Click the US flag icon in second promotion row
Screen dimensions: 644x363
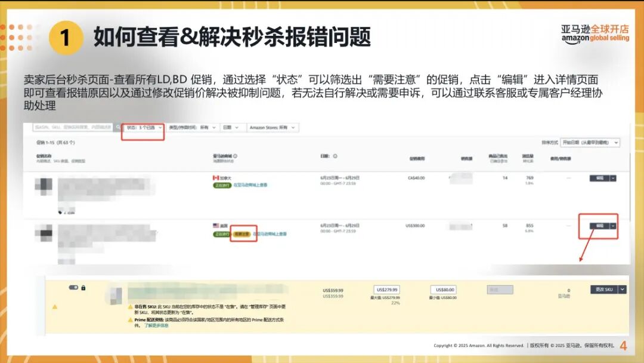(x=216, y=226)
